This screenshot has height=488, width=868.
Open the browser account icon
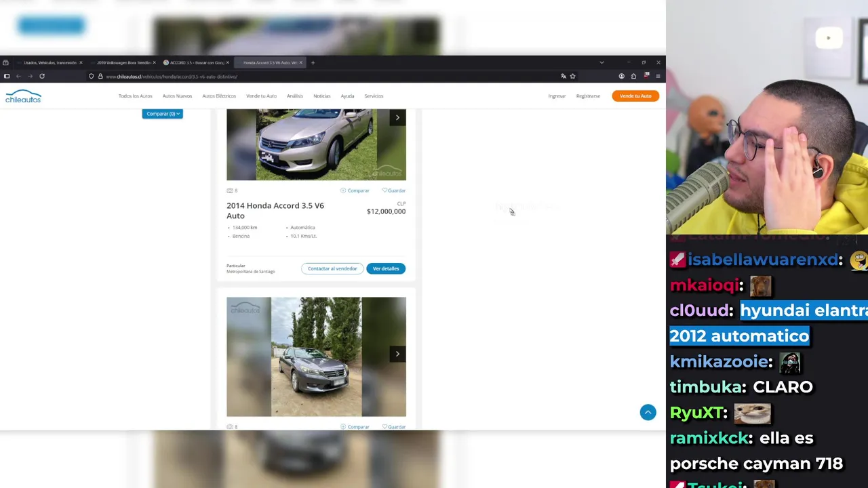point(621,76)
